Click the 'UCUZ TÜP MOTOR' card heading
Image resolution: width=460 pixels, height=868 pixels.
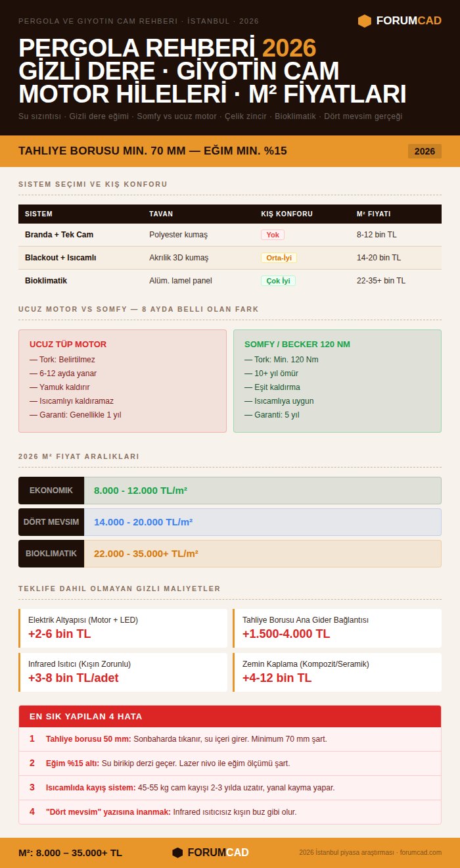point(68,345)
